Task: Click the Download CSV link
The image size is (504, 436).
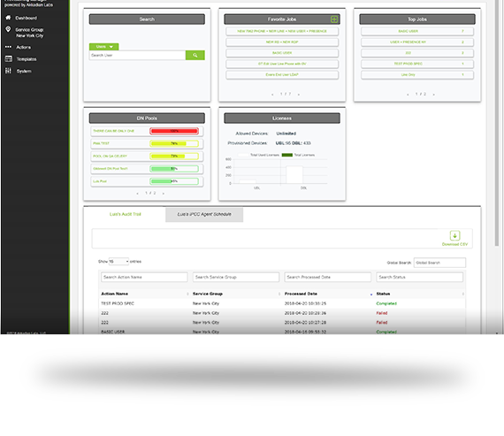Action: pos(454,244)
